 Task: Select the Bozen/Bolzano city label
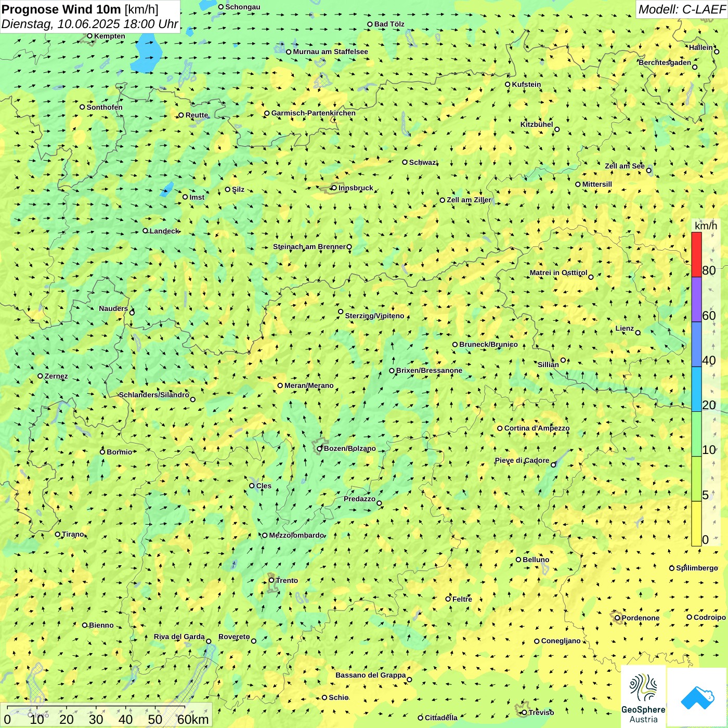pos(349,448)
